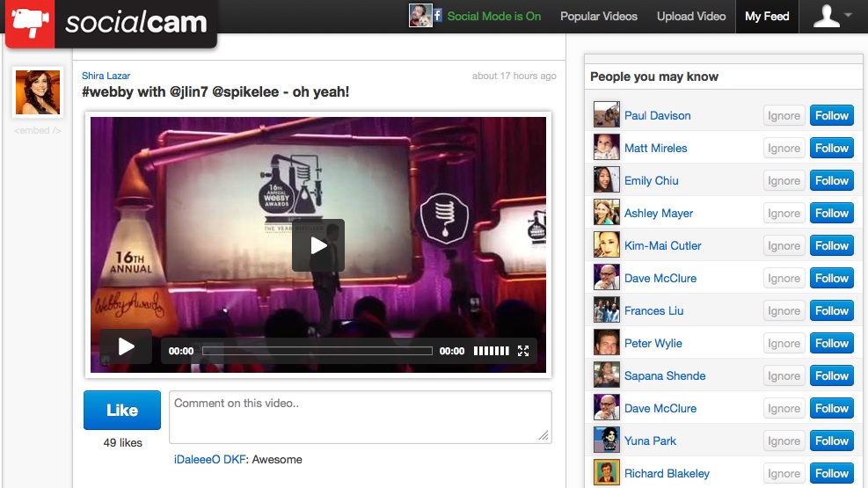Image resolution: width=868 pixels, height=488 pixels.
Task: Follow Frances Liu
Action: point(831,311)
